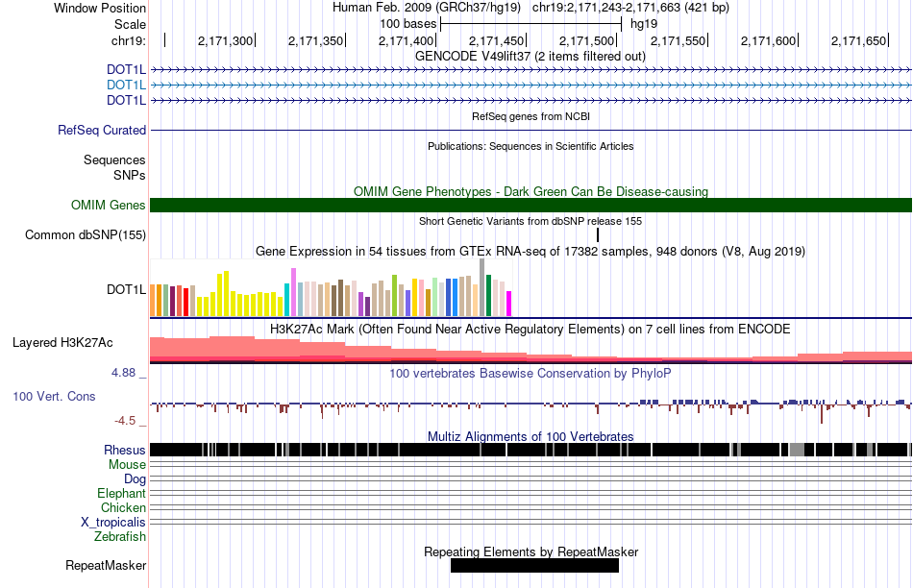Click the RepeatMasker track label
Screen dimensions: 913x588
106,566
